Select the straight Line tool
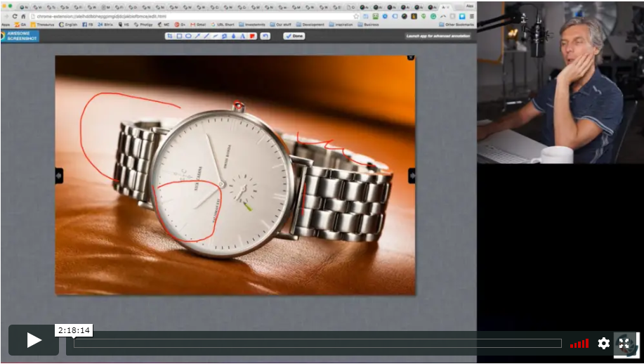The image size is (644, 364). pyautogui.click(x=206, y=36)
